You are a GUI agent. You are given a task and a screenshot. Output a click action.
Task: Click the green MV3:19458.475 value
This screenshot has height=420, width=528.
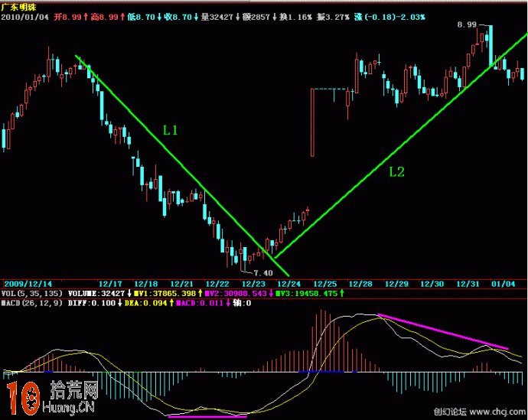[306, 294]
